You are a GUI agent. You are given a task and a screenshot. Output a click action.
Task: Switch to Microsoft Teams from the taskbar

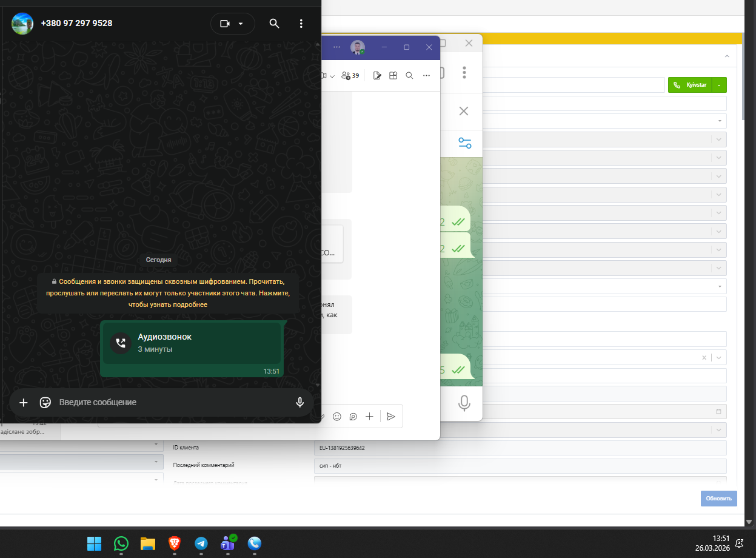coord(228,543)
